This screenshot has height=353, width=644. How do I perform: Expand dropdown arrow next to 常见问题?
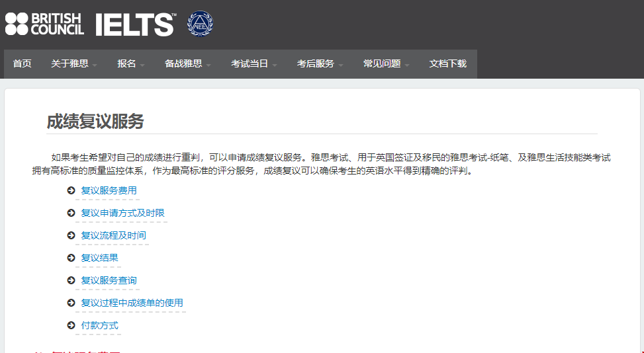click(407, 65)
